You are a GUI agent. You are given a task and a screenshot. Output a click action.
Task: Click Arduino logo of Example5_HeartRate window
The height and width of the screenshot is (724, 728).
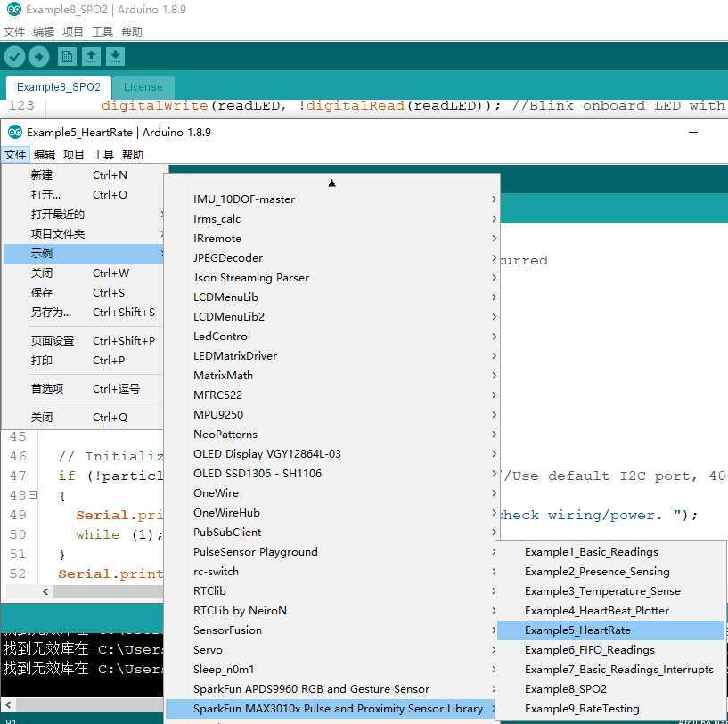click(15, 133)
